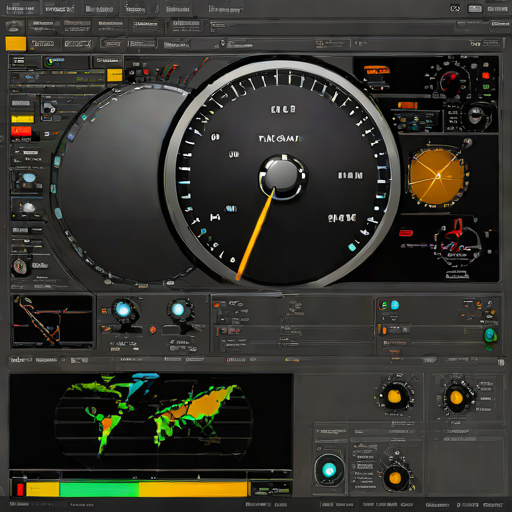This screenshot has height=512, width=512.
Task: Click the large yellow square toolbar button
Action: click(16, 44)
